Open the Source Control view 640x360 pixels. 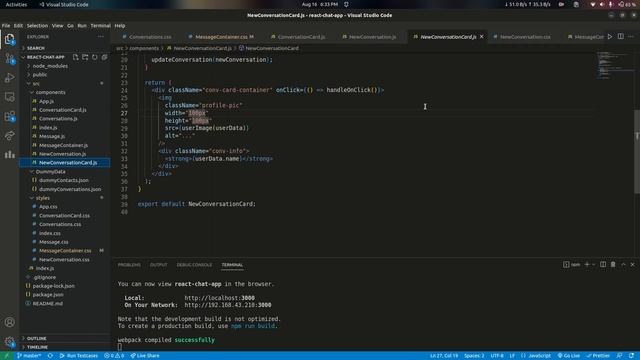pyautogui.click(x=9, y=59)
